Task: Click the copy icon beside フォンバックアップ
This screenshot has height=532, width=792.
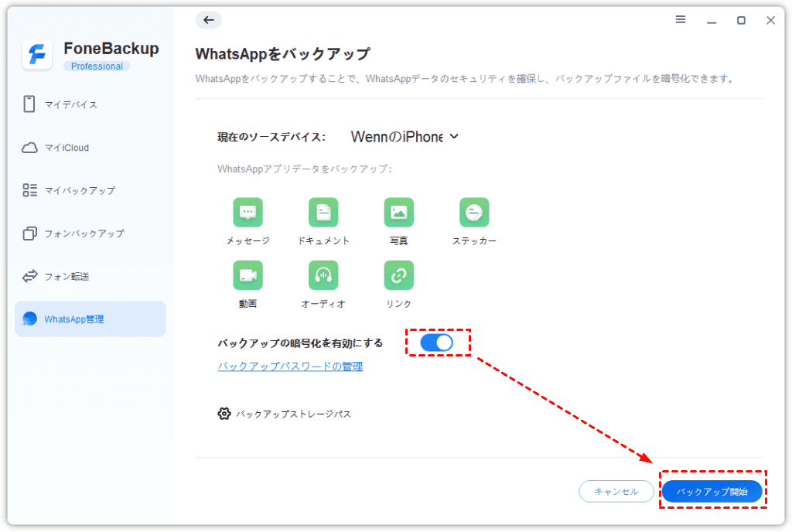Action: point(30,234)
